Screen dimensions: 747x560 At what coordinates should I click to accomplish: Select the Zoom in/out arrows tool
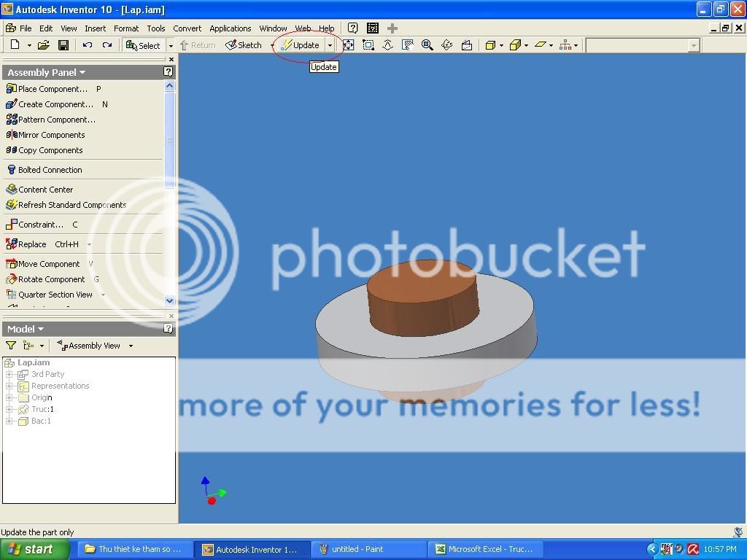[388, 44]
